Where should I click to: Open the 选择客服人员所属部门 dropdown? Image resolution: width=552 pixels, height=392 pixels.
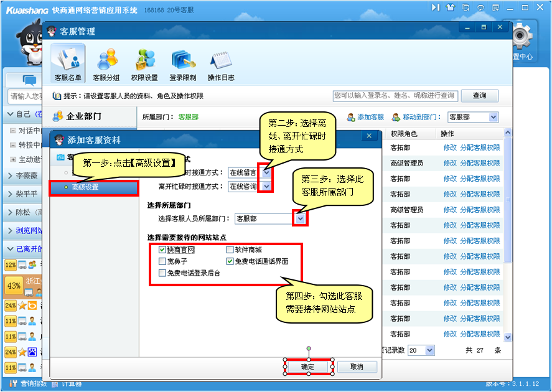pyautogui.click(x=301, y=218)
